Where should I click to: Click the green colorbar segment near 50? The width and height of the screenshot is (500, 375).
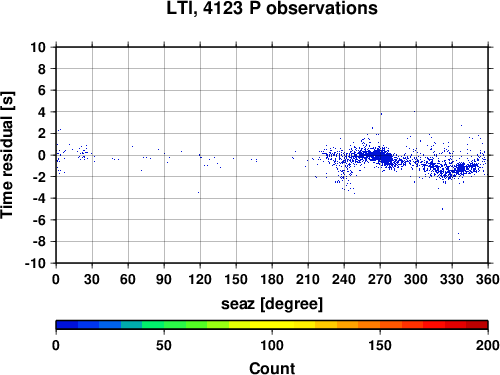click(x=153, y=325)
